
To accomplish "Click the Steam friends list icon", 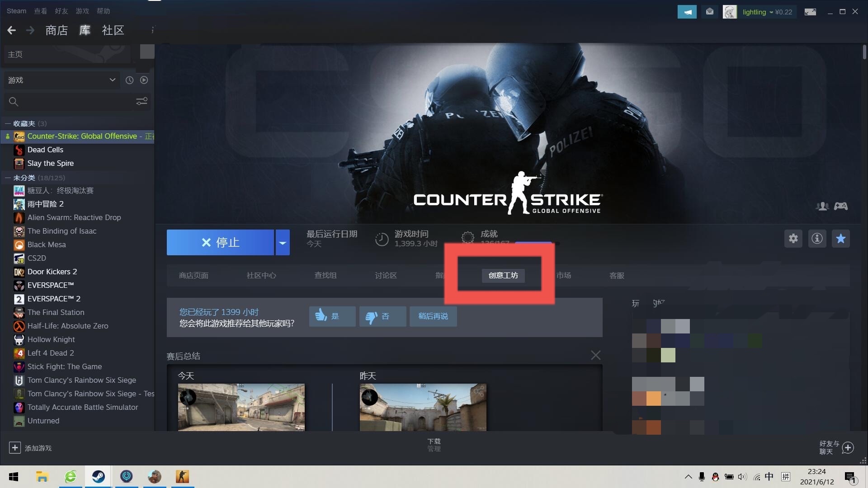I will (x=823, y=206).
